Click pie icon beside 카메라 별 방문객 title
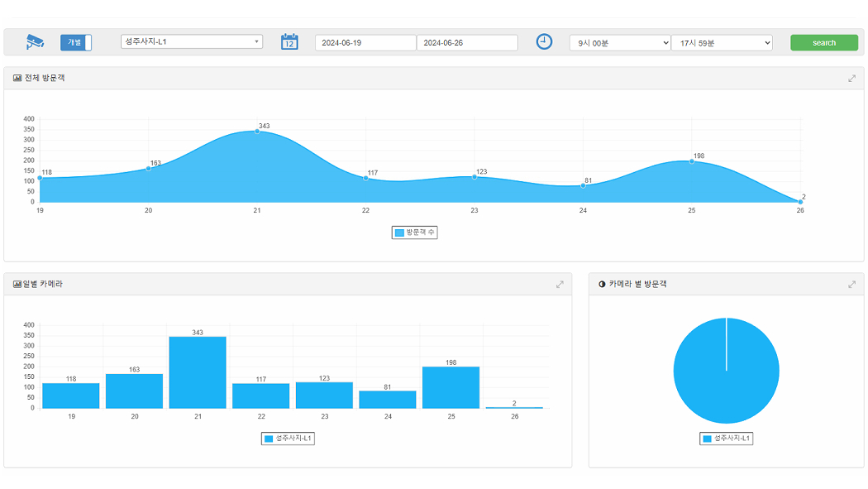 pos(602,285)
